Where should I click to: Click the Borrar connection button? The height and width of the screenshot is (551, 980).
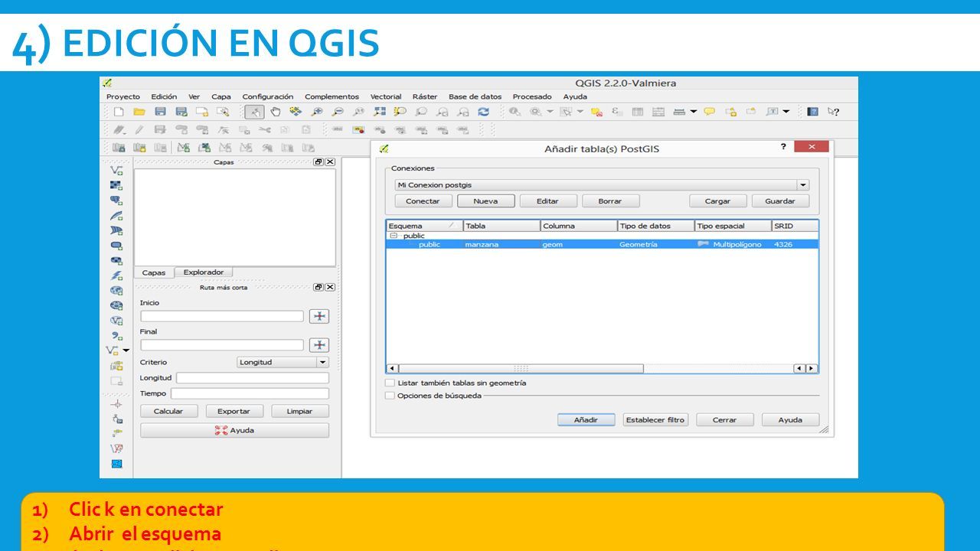[x=610, y=201]
